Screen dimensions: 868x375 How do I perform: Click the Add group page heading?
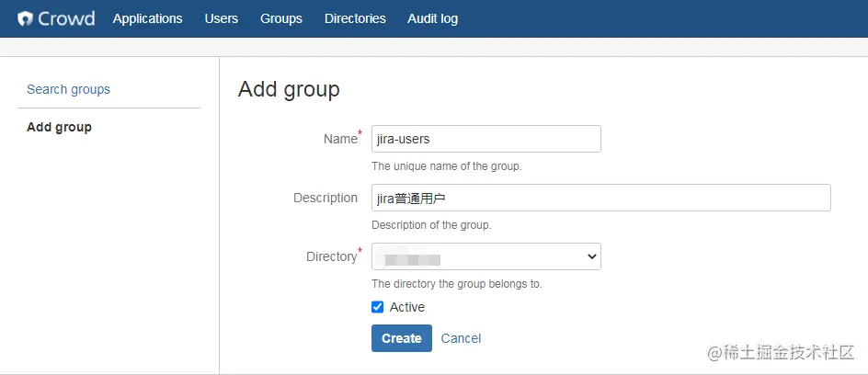tap(289, 89)
